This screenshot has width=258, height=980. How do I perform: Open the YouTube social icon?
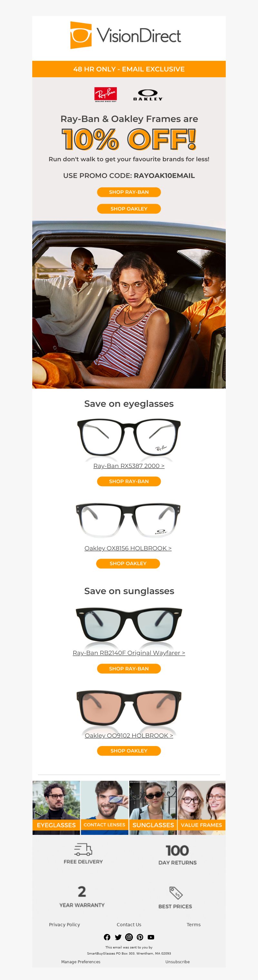pos(151,937)
